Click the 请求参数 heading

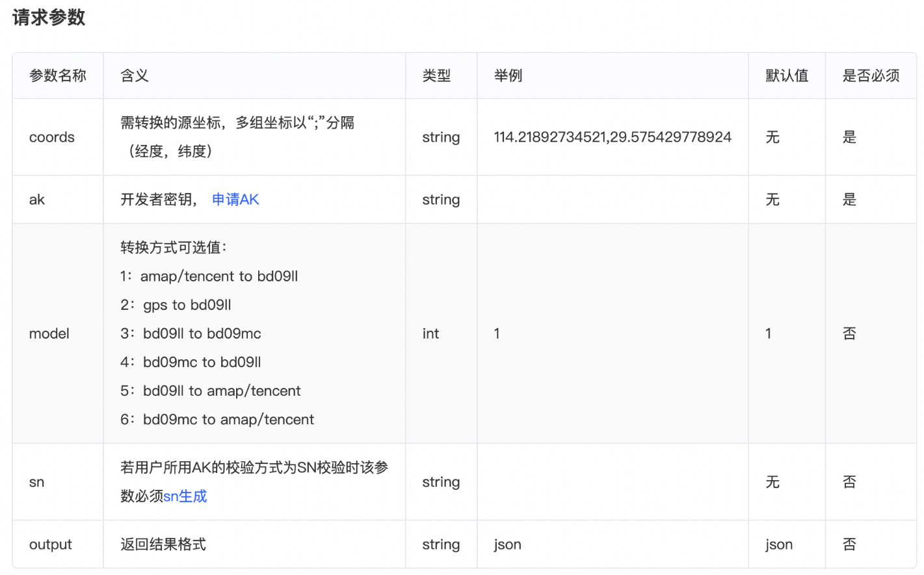[49, 18]
